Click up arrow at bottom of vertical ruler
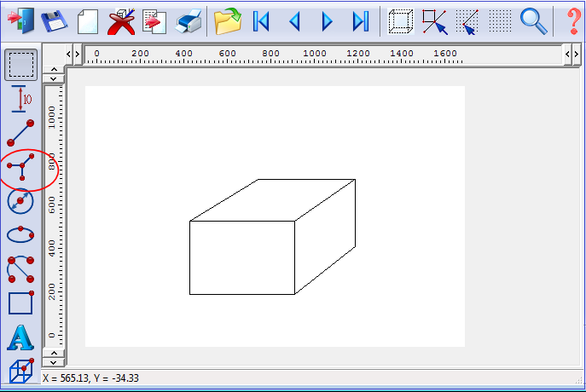The image size is (586, 392). pyautogui.click(x=54, y=353)
